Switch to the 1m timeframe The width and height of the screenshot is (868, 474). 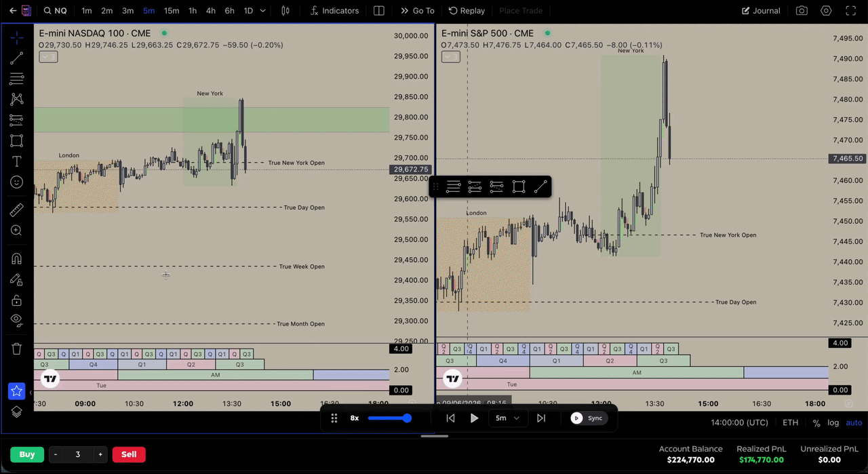click(87, 11)
